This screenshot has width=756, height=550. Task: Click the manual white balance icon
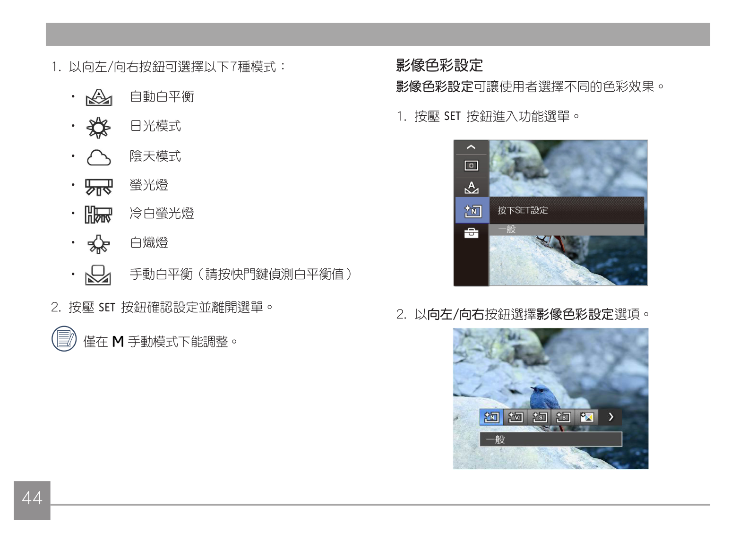(x=98, y=275)
